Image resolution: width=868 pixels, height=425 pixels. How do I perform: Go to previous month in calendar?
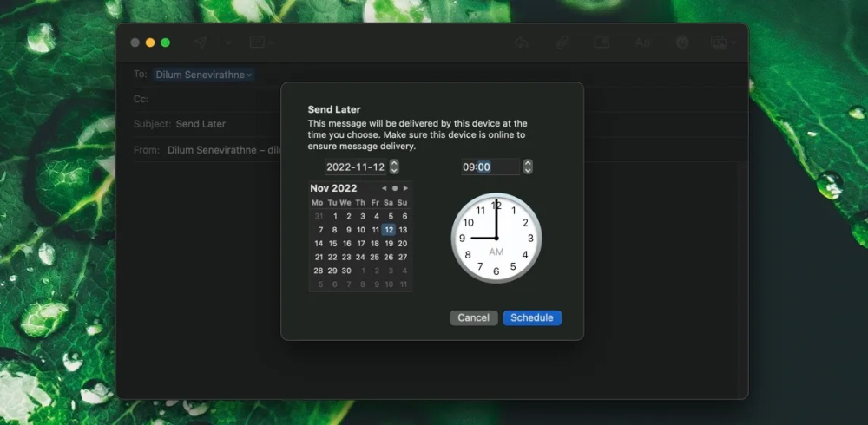click(x=384, y=189)
